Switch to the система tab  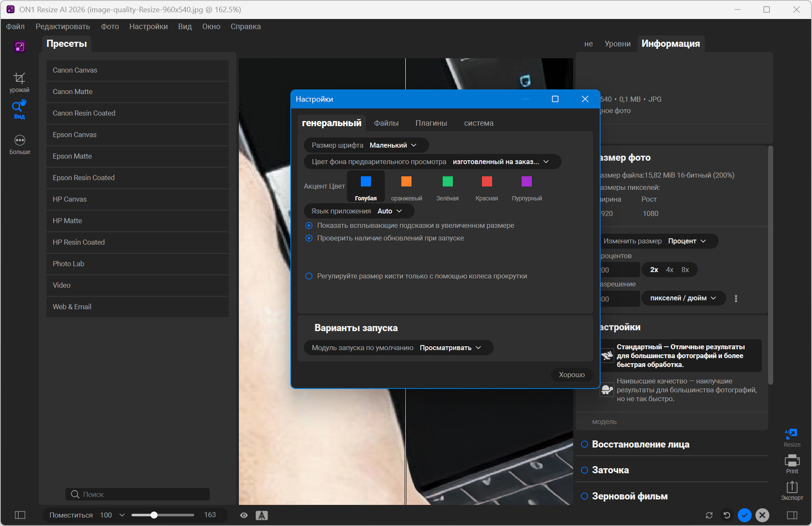479,123
